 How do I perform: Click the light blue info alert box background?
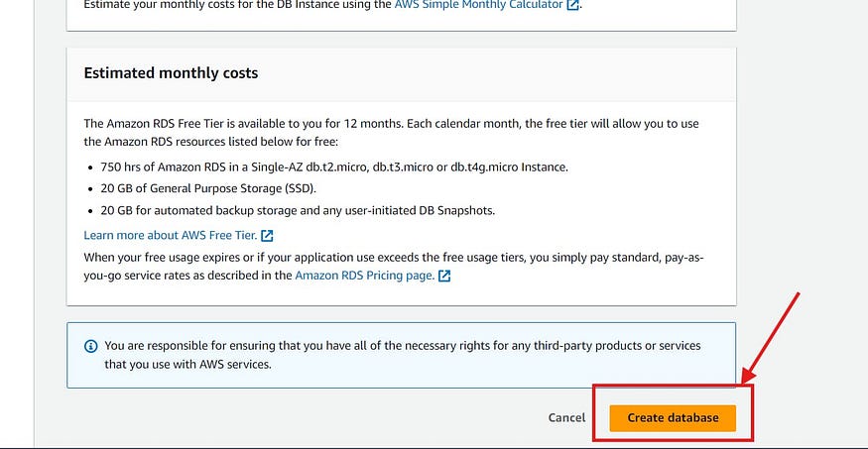402,355
